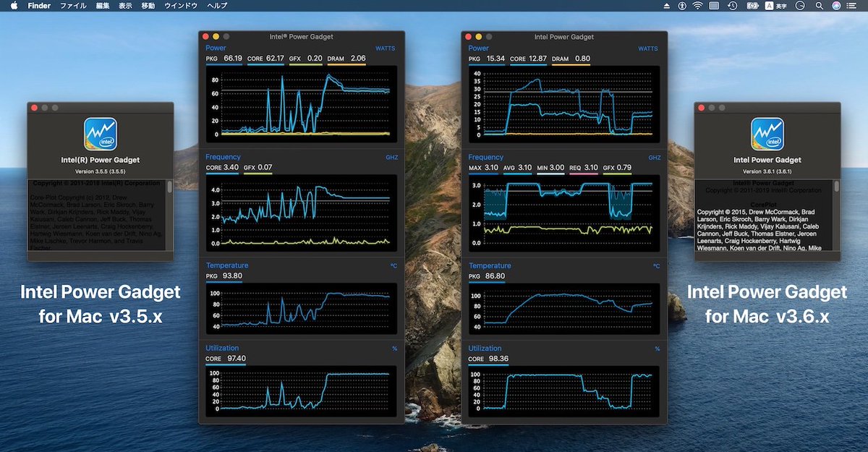The width and height of the screenshot is (868, 452).
Task: Click the Temperature graph in left gadget window
Action: click(x=301, y=309)
